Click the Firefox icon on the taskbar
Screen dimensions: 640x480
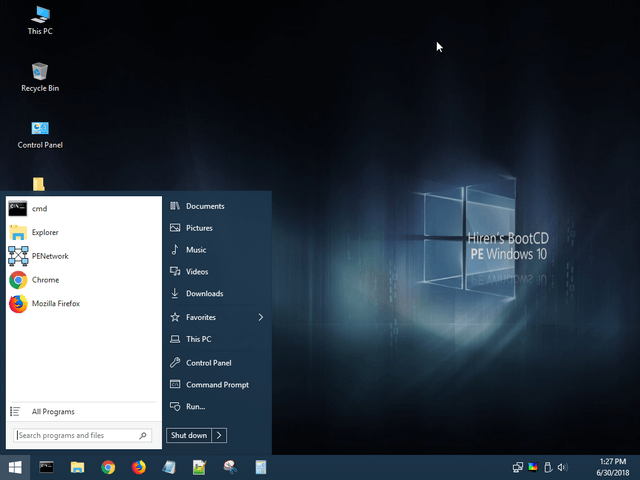139,467
